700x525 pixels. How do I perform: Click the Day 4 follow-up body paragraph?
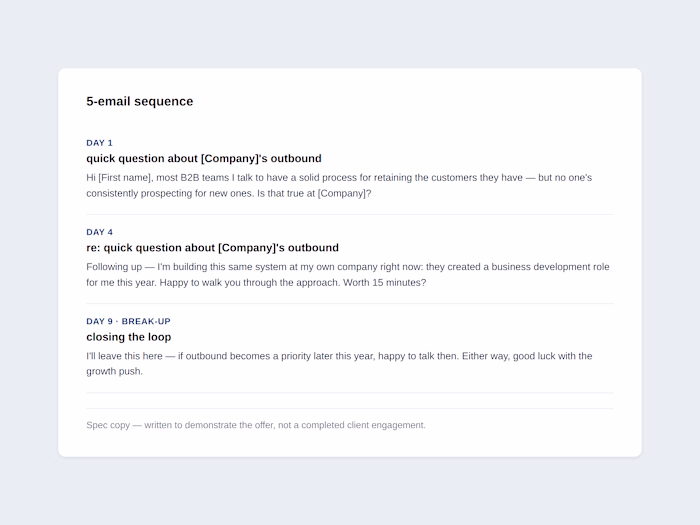[348, 275]
